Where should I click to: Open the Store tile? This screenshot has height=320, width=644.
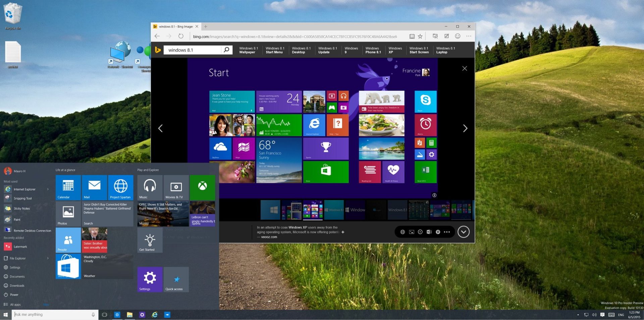coord(68,266)
